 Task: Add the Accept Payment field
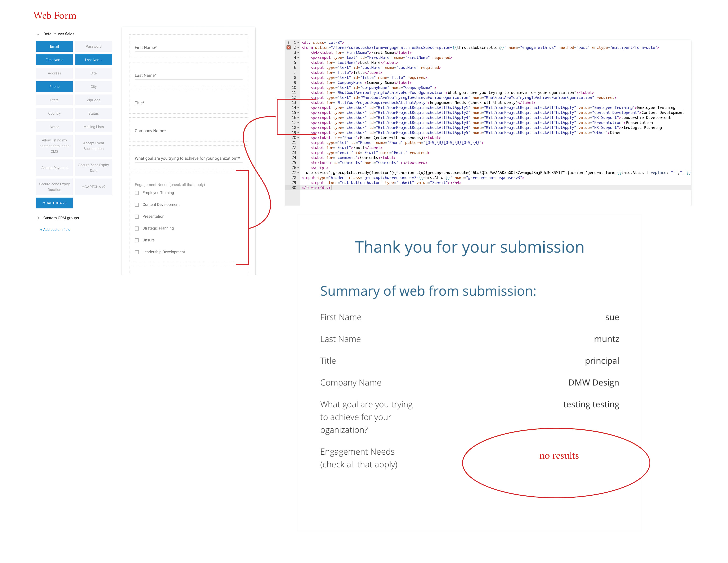point(54,168)
